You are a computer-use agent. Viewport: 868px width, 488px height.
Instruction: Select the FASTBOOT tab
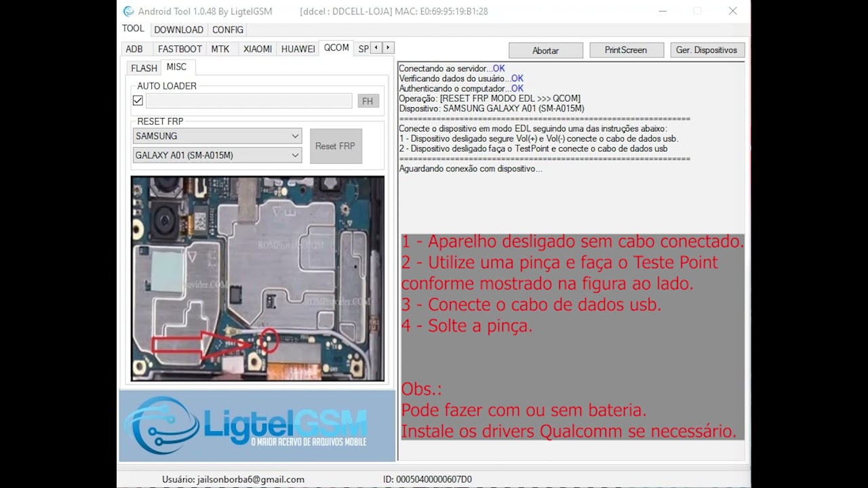[x=180, y=49]
